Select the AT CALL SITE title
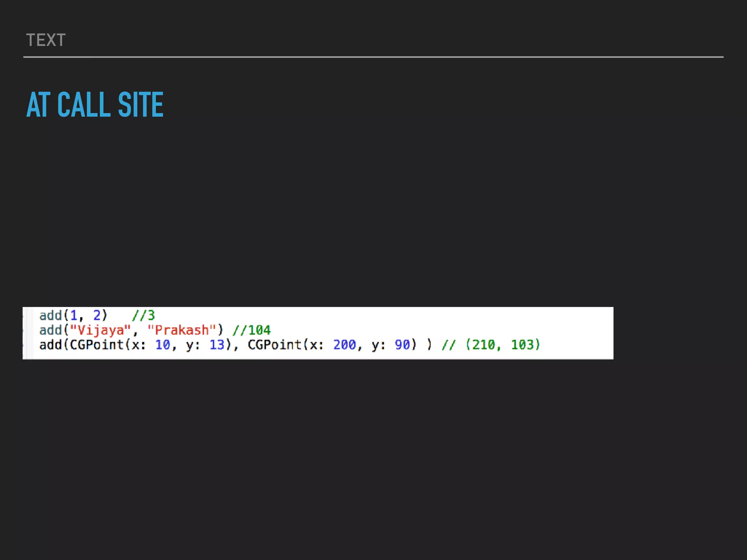This screenshot has width=747, height=560. pos(95,105)
